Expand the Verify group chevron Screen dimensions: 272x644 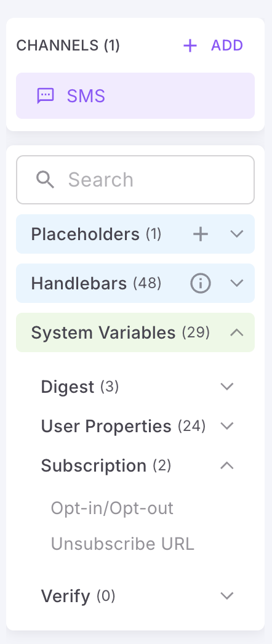(x=227, y=595)
